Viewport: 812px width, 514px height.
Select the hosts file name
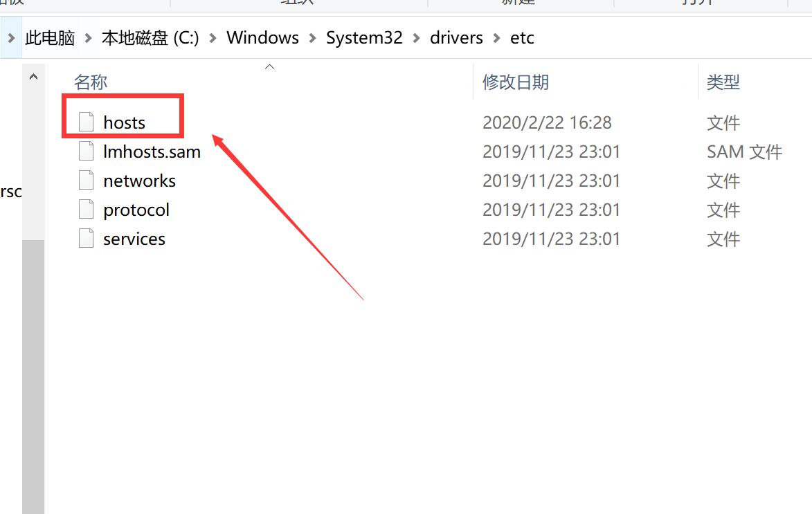(125, 122)
